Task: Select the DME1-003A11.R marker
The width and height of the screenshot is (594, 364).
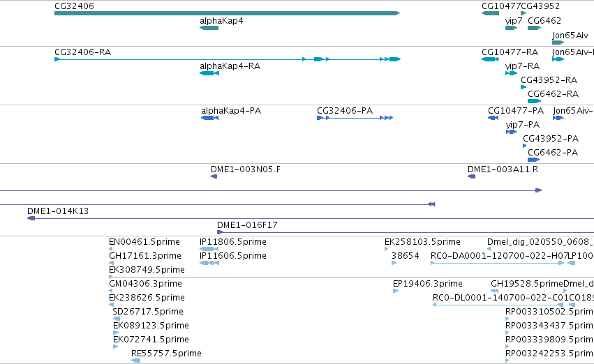Action: tap(471, 176)
